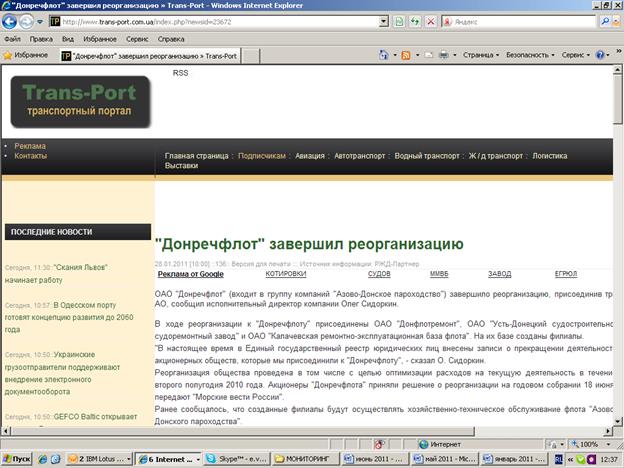This screenshot has height=468, width=624.
Task: Open the Контакты link
Action: pos(31,156)
